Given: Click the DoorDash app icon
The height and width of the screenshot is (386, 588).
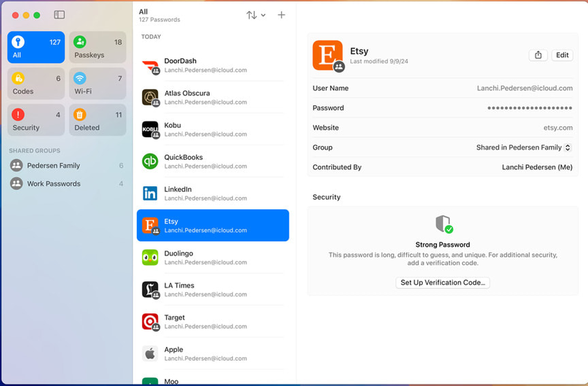Looking at the screenshot, I should (150, 66).
